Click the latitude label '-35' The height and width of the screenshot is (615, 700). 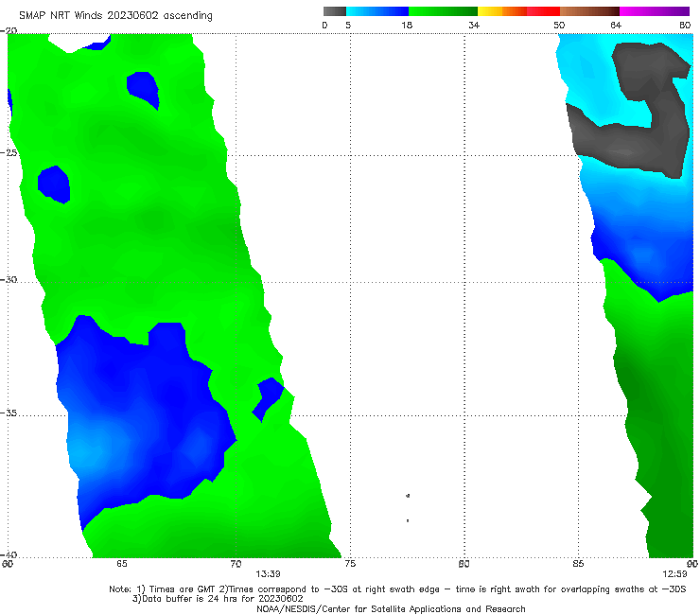click(9, 413)
